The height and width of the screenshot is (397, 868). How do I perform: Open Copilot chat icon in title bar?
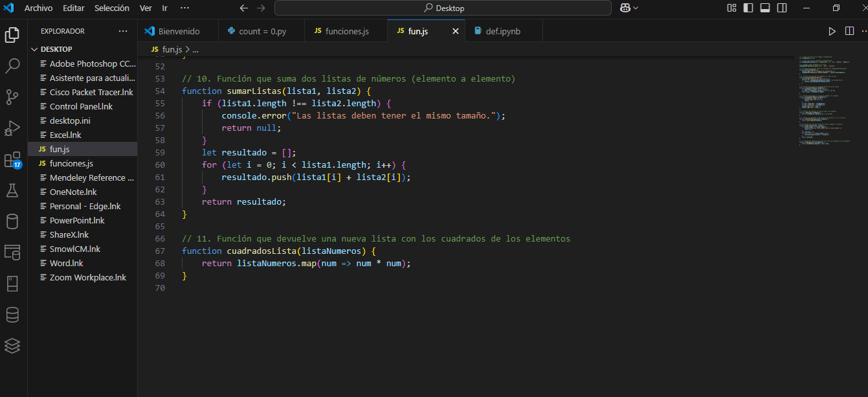625,8
